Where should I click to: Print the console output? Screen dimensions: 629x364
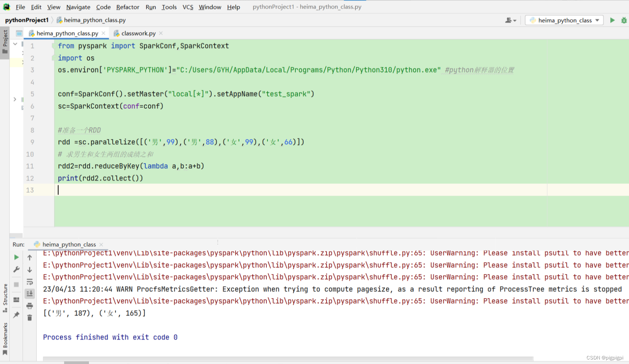coord(30,306)
